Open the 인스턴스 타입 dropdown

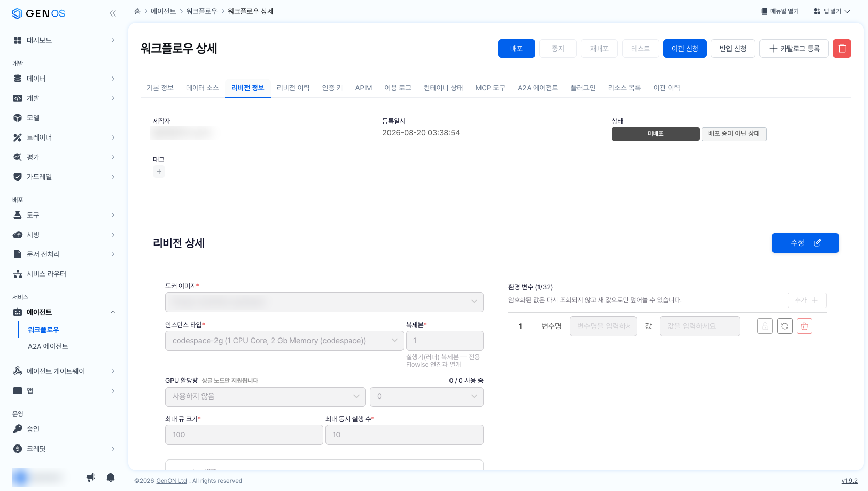point(285,341)
